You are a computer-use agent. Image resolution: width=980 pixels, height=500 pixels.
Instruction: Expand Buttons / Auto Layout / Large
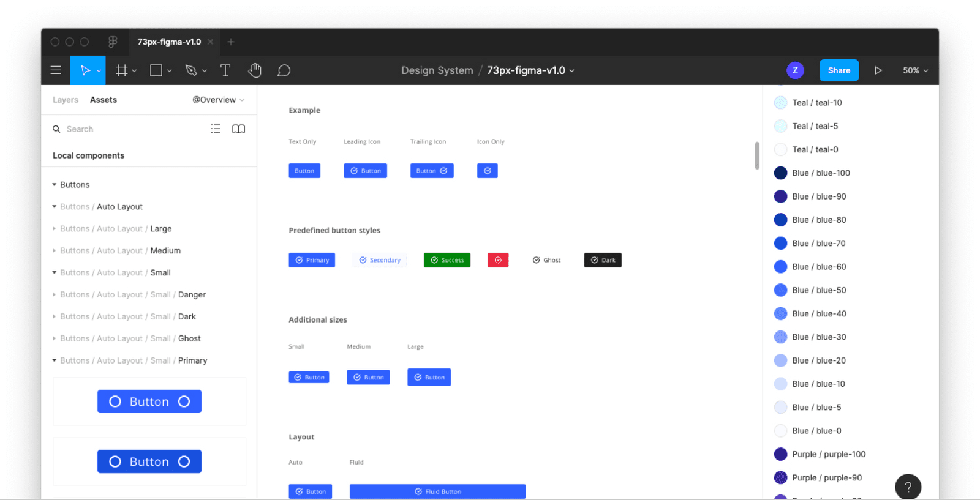(55, 228)
